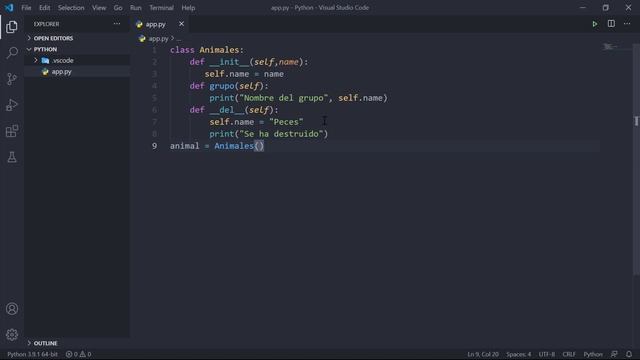Screen dimensions: 640x360
Task: Click line number 9 in gutter
Action: 154,146
